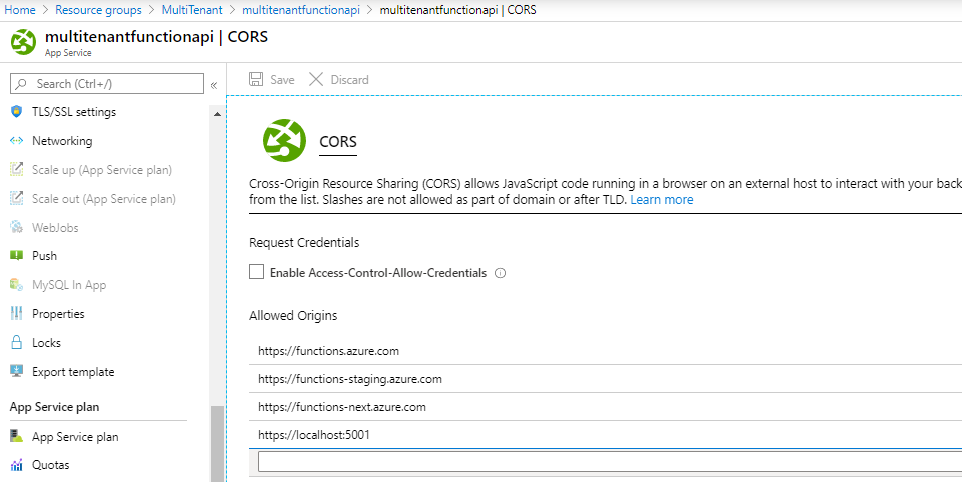Open Quotas menu item
The height and width of the screenshot is (482, 962).
(x=50, y=465)
